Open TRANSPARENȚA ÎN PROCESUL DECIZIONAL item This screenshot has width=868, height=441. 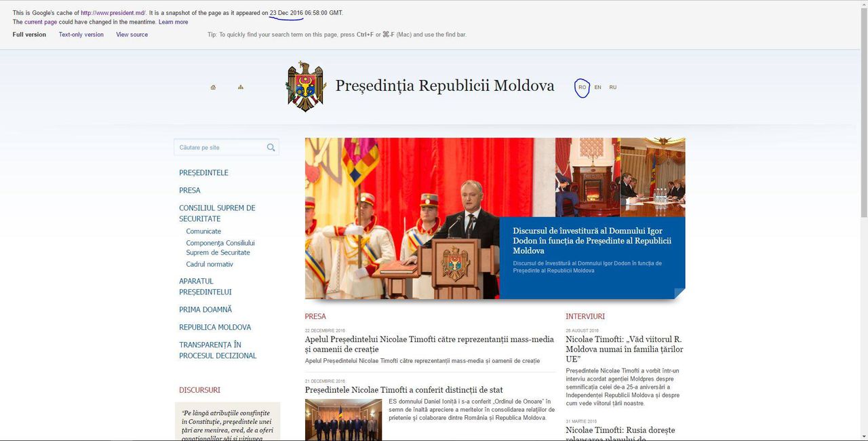(x=218, y=350)
